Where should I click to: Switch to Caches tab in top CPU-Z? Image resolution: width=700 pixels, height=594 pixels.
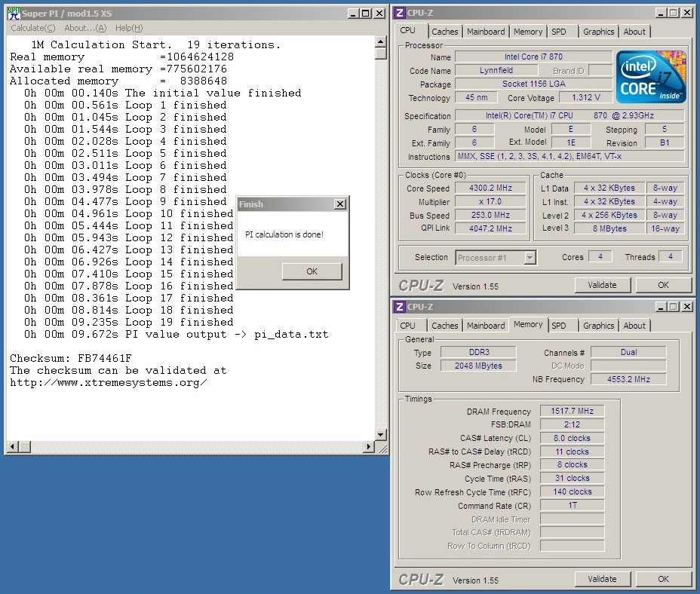444,32
